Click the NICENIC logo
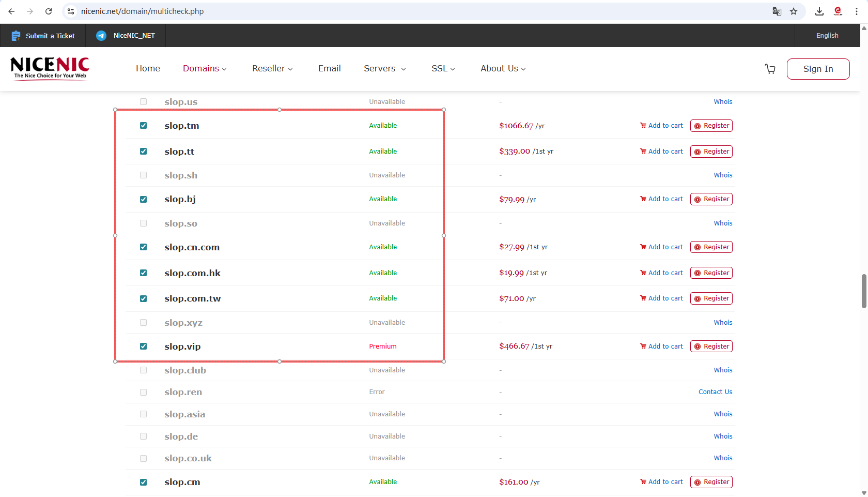 coord(49,68)
